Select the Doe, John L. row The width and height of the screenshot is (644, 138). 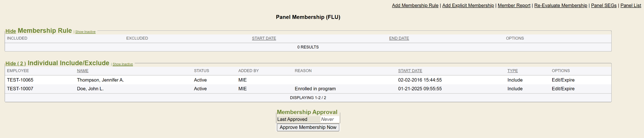click(90, 89)
